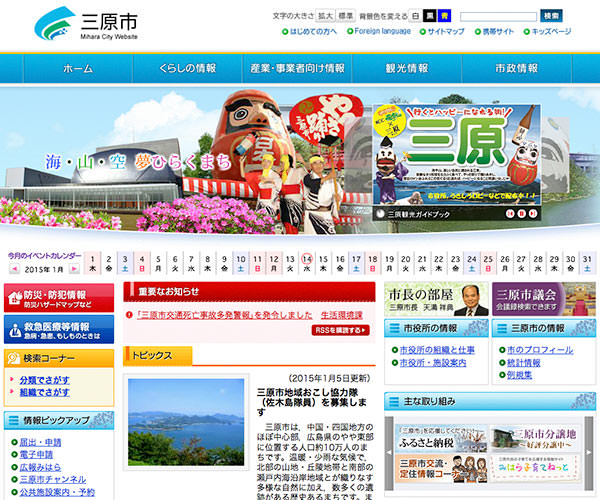The width and height of the screenshot is (600, 500).
Task: Switch background color to black
Action: (430, 16)
